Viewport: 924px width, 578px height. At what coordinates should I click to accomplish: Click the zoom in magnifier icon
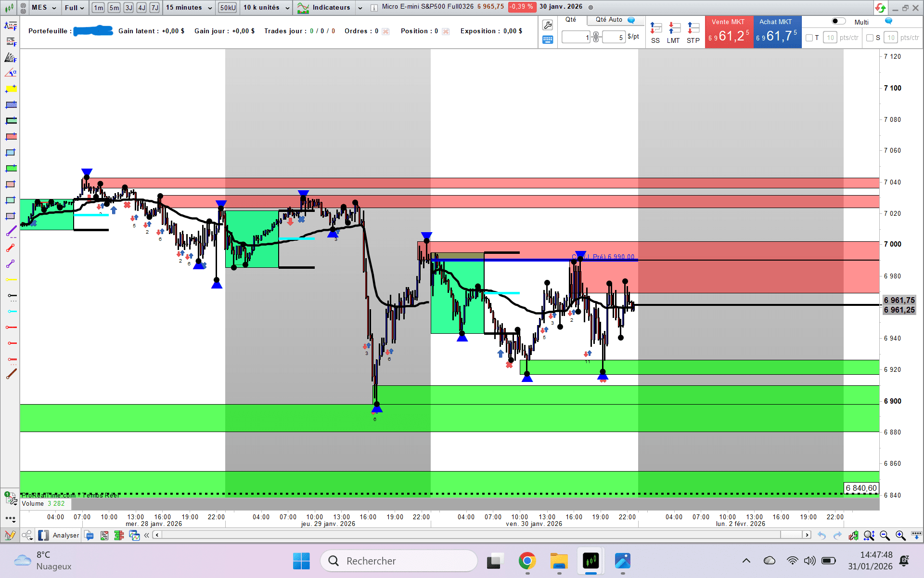pos(900,536)
